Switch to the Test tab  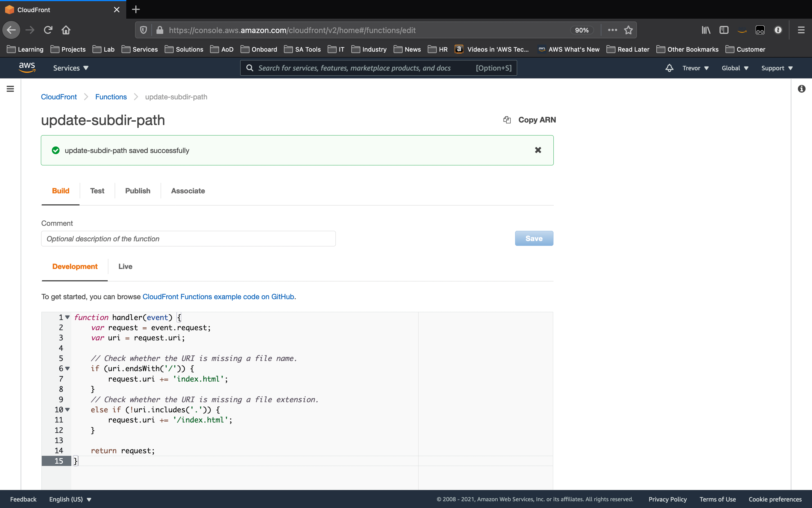coord(97,191)
